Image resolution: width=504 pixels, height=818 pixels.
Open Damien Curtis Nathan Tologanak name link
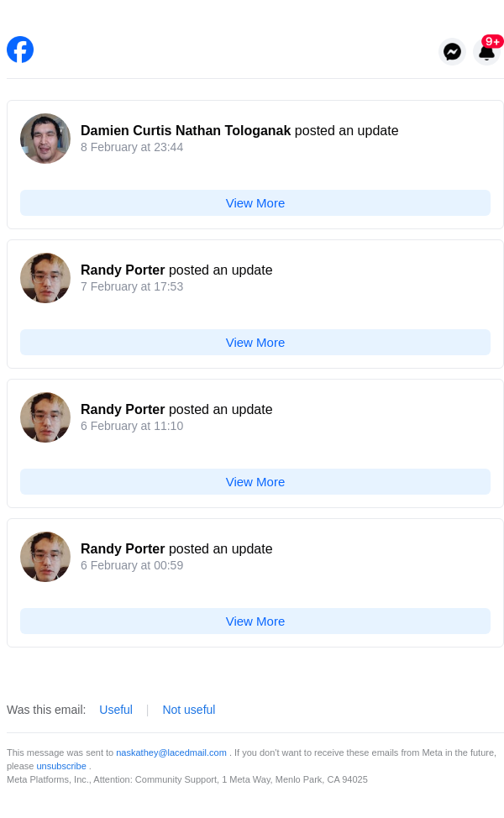pos(186,131)
